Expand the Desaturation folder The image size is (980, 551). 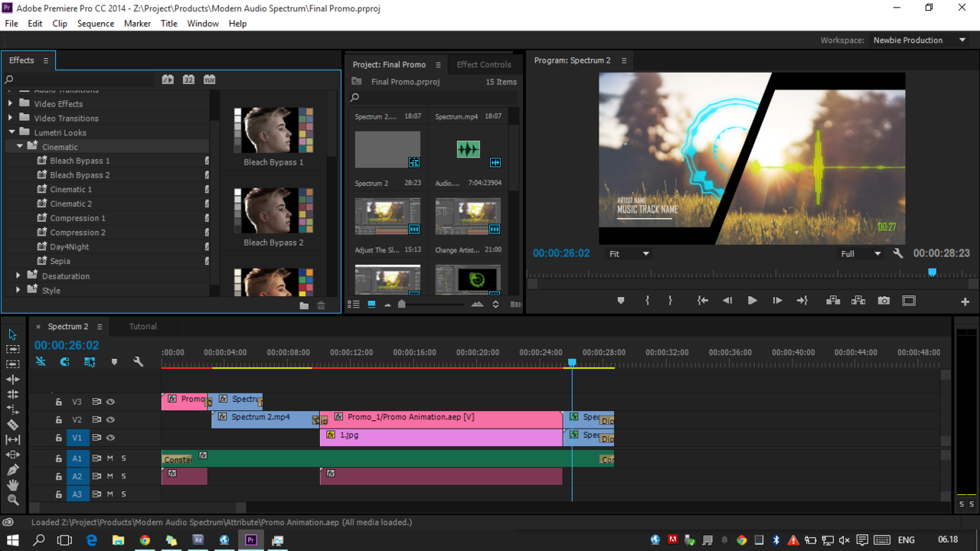[x=18, y=275]
